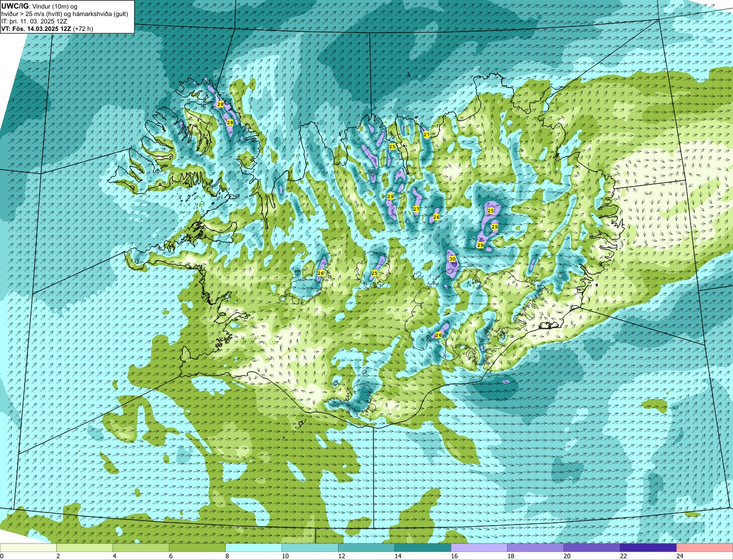This screenshot has height=560, width=733.
Task: Pick the medium teal 12–14 m/s legend swatch
Action: pos(366,547)
